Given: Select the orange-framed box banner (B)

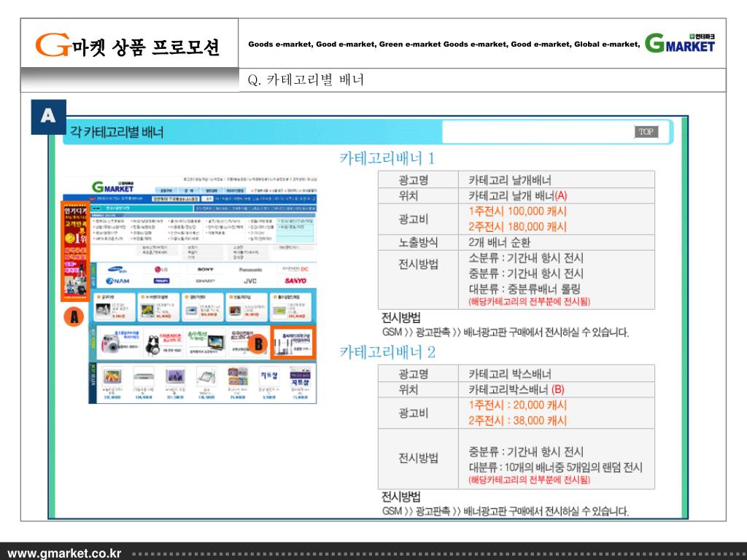Looking at the screenshot, I should (293, 342).
